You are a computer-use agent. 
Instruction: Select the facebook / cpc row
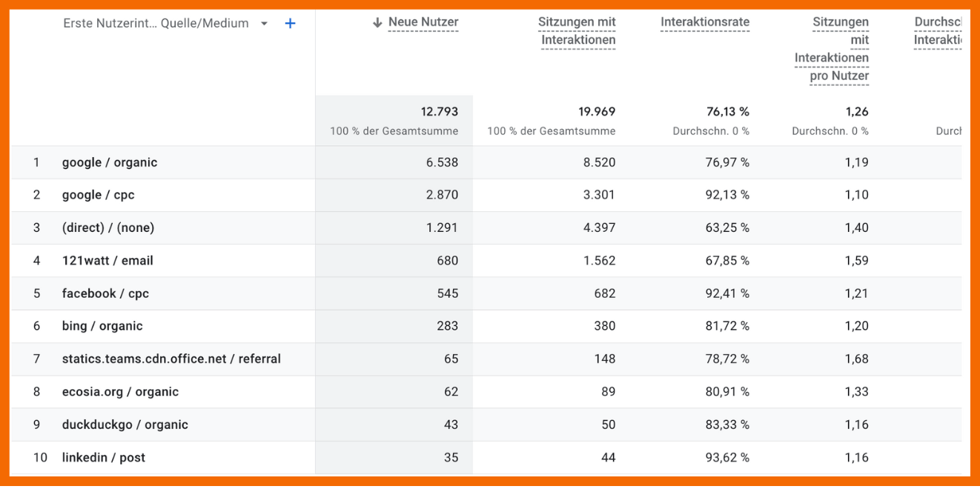click(x=105, y=293)
